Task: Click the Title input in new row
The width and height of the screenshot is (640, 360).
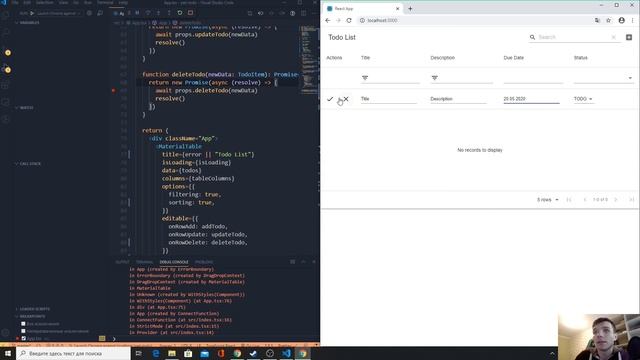Action: pyautogui.click(x=389, y=99)
